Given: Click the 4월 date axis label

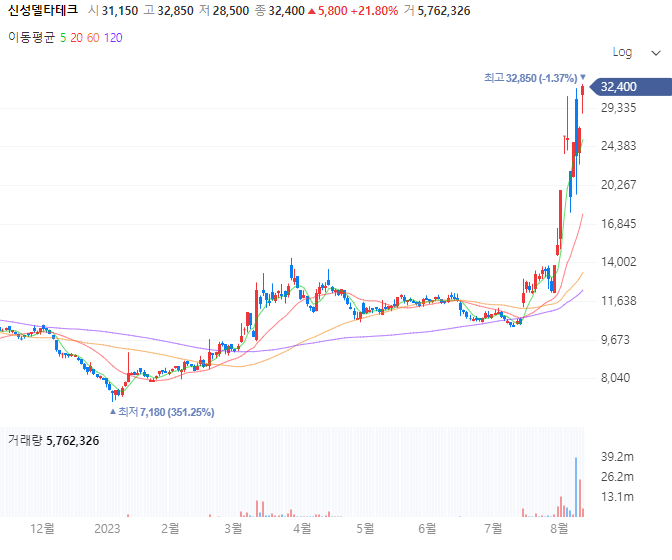Looking at the screenshot, I should (x=302, y=529).
